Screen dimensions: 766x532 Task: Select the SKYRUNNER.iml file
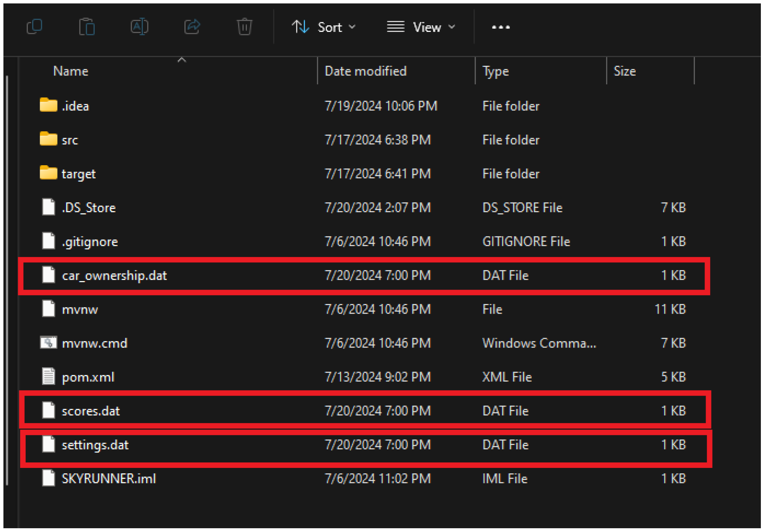(109, 479)
